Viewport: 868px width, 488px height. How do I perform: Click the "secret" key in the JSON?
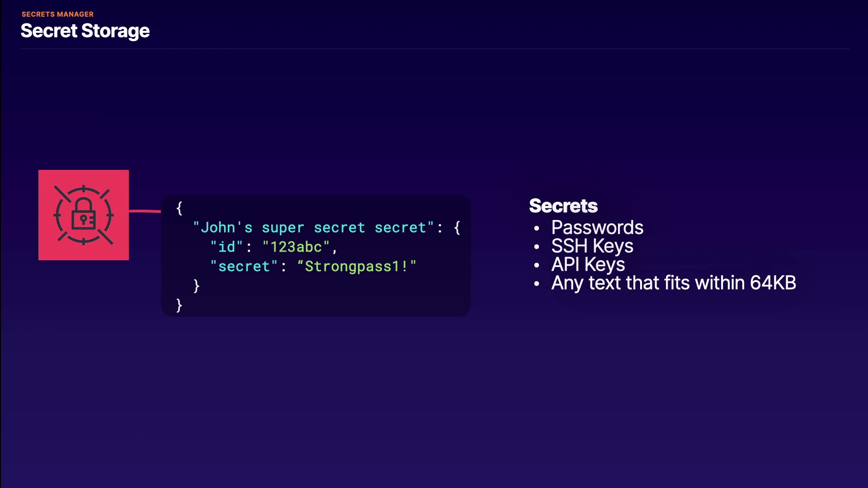pyautogui.click(x=244, y=267)
